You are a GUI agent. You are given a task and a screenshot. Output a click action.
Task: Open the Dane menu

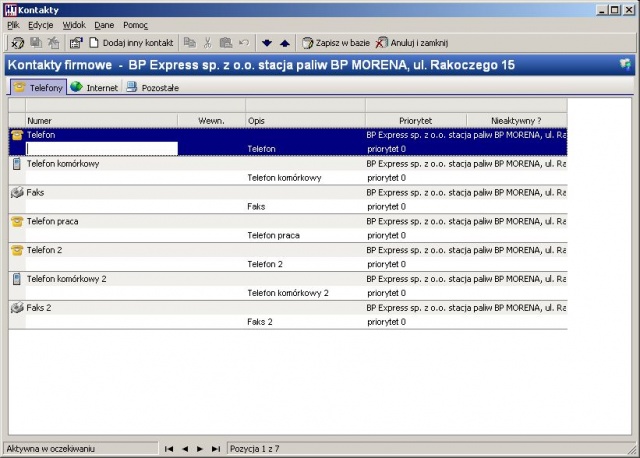tap(104, 25)
